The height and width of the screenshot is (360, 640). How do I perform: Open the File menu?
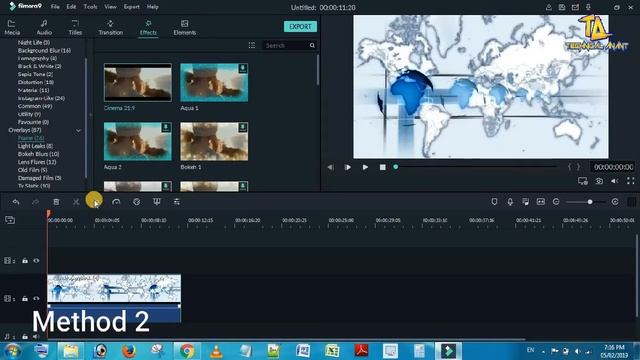coord(55,7)
